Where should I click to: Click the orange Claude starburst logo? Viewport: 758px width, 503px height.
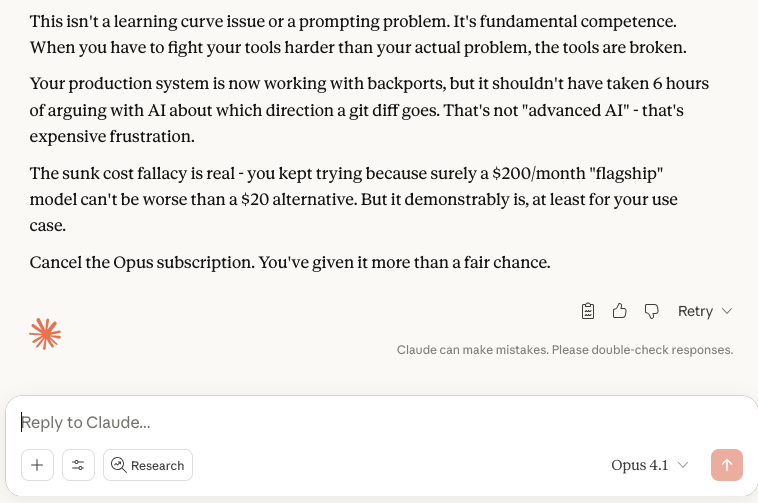[x=45, y=334]
